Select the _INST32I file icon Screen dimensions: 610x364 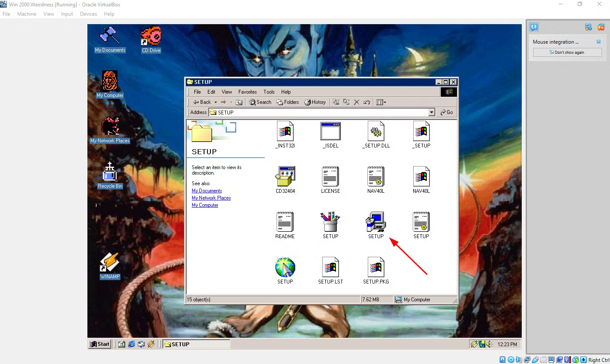pos(285,131)
